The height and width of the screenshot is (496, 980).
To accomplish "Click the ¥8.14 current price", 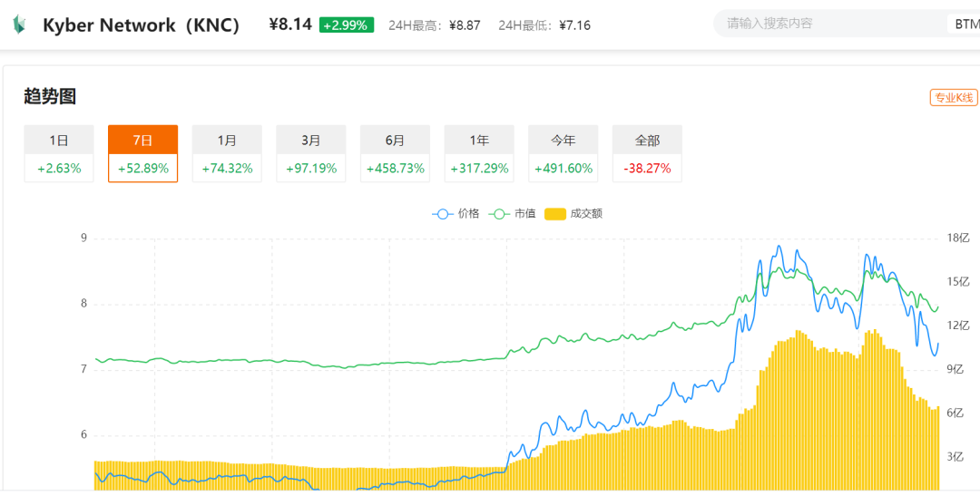I will click(x=290, y=25).
